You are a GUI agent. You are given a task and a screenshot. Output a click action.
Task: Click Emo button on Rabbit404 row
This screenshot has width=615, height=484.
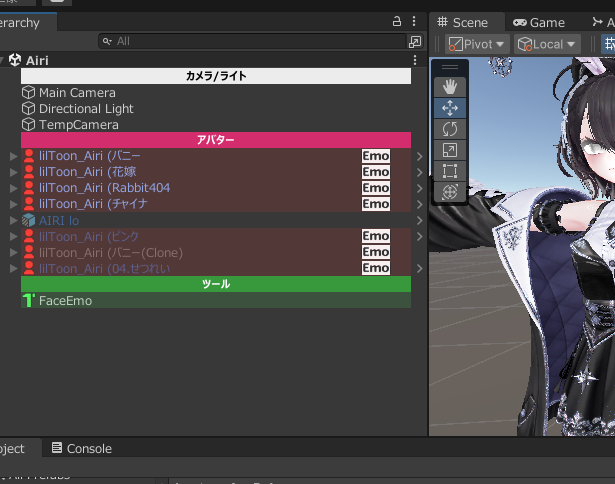click(376, 188)
